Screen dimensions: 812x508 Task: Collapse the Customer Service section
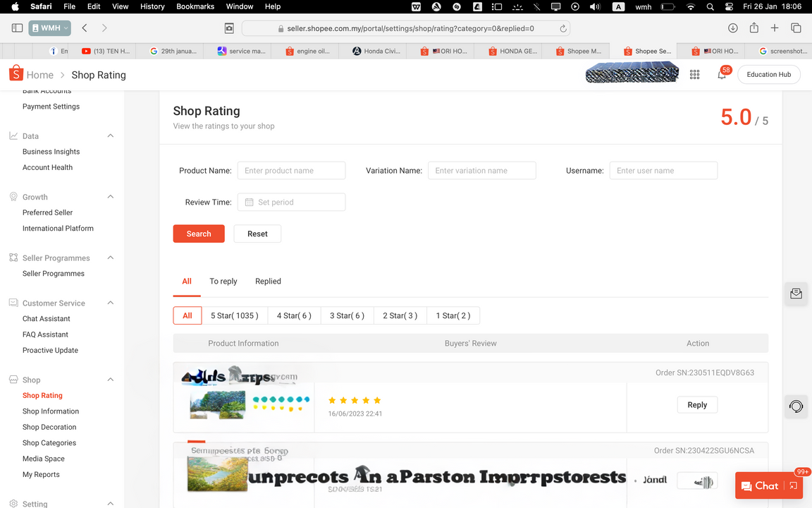110,303
